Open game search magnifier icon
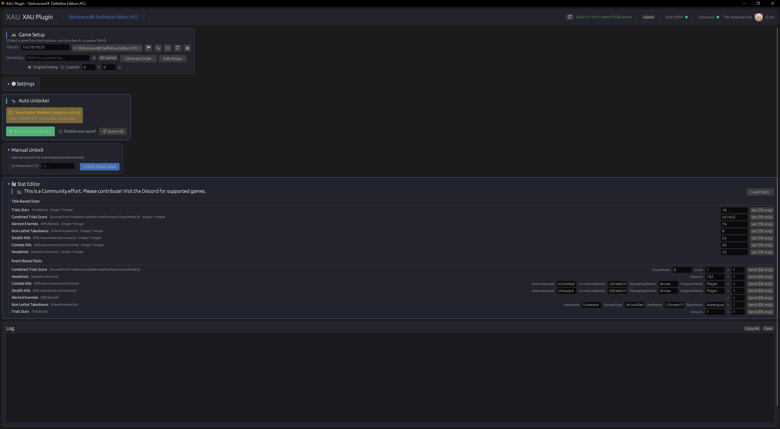The height and width of the screenshot is (429, 780). point(158,48)
